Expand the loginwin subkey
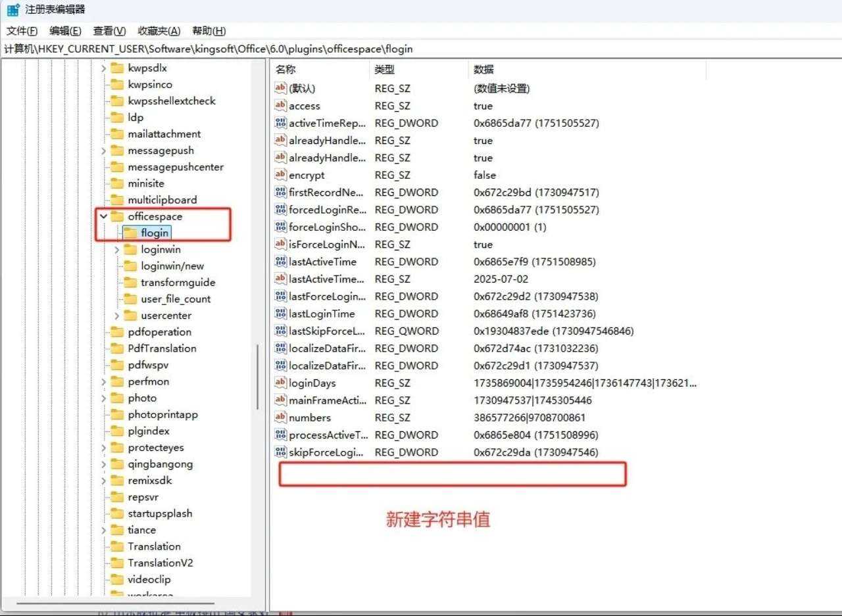This screenshot has width=842, height=616. [117, 249]
